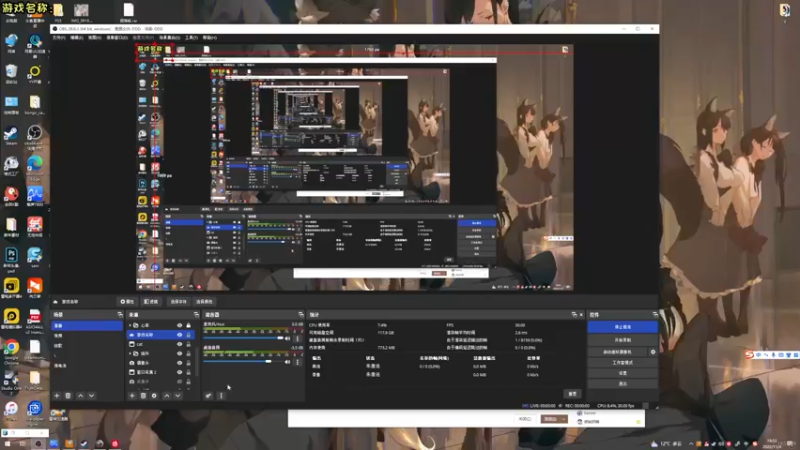
Task: Toggle visibility eye on first group source
Action: point(180,325)
